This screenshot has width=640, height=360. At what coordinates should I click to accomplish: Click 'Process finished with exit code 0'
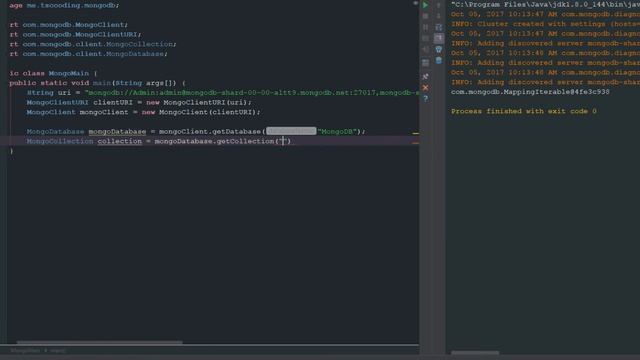pyautogui.click(x=524, y=111)
